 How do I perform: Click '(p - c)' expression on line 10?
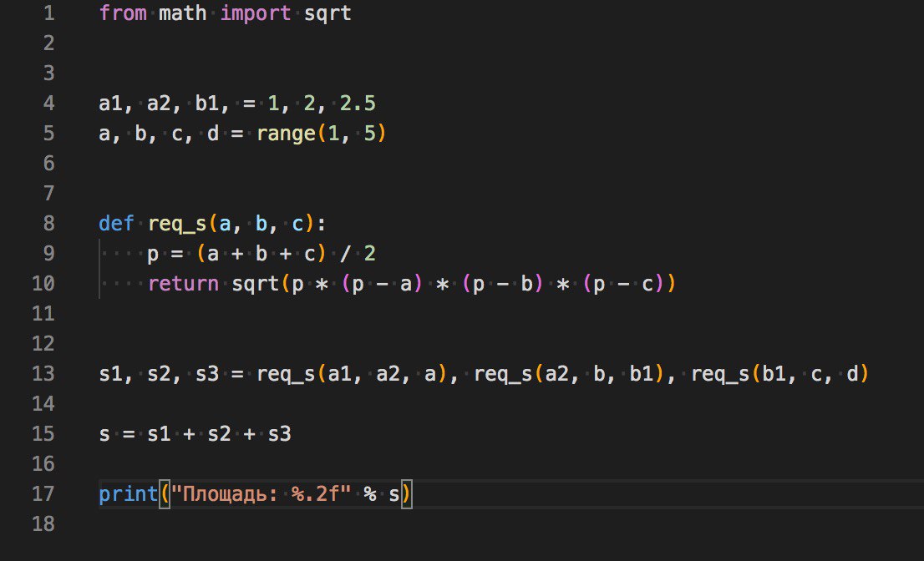pyautogui.click(x=623, y=284)
